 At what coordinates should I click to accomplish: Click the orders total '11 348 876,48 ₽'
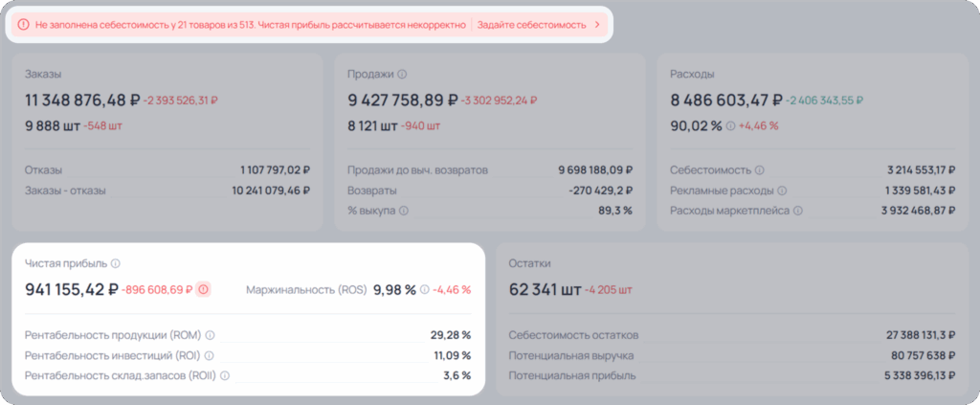click(x=82, y=100)
